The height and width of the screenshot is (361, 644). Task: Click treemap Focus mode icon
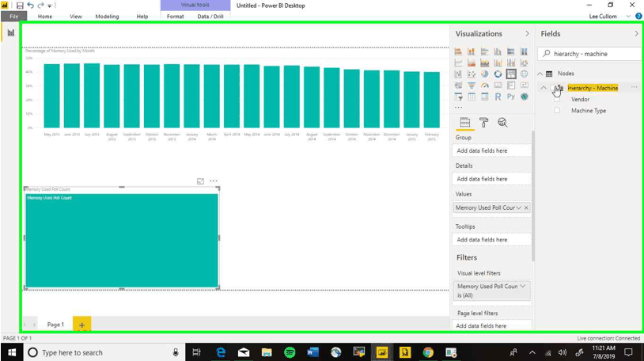200,181
